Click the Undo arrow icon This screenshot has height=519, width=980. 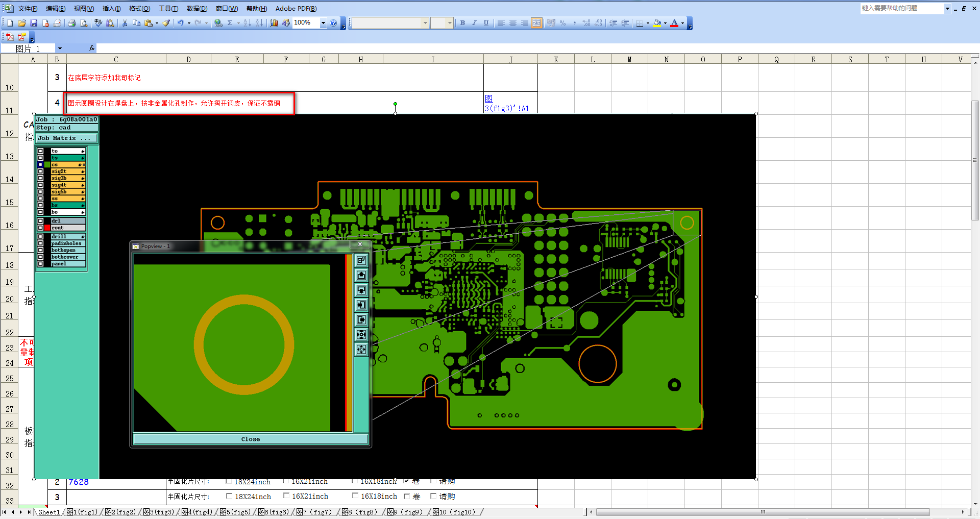(x=180, y=23)
